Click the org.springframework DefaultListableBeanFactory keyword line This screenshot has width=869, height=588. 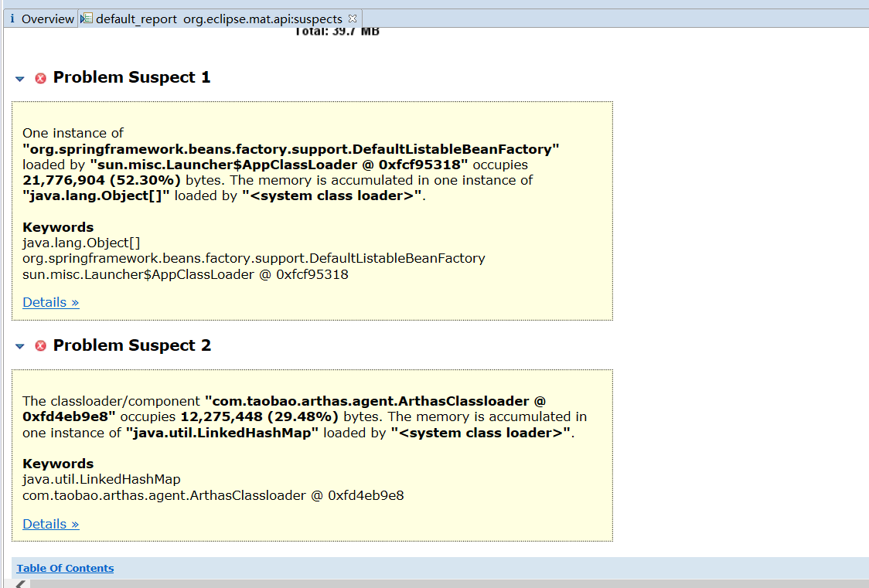[x=254, y=258]
